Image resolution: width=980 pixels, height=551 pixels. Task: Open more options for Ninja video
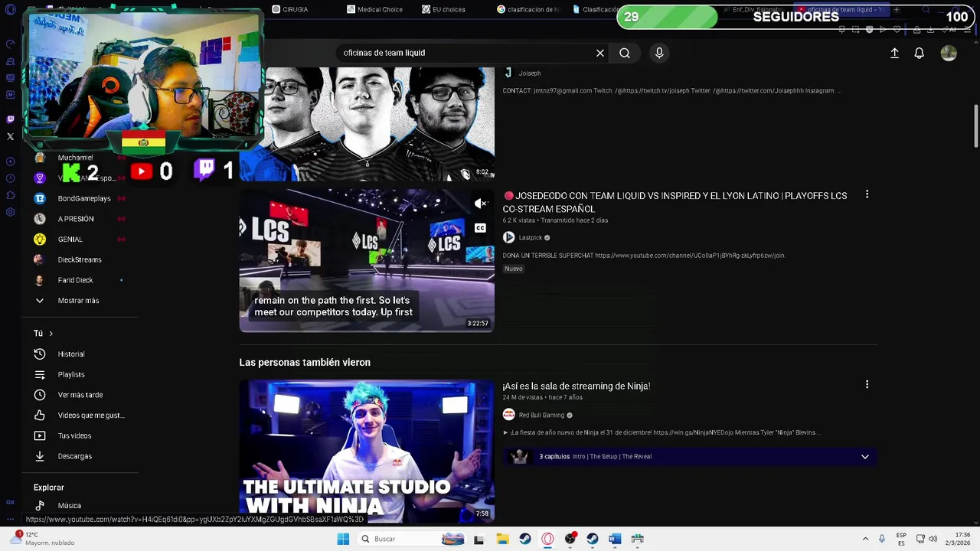pyautogui.click(x=867, y=384)
